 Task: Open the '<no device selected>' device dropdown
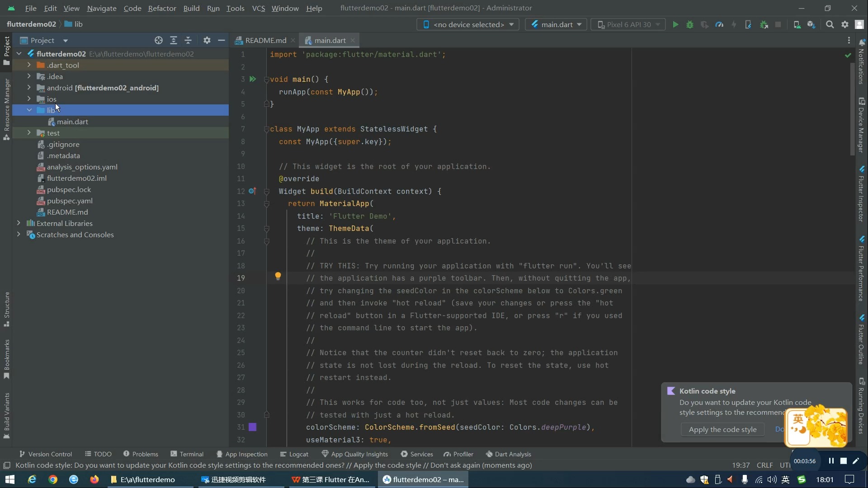coord(468,24)
